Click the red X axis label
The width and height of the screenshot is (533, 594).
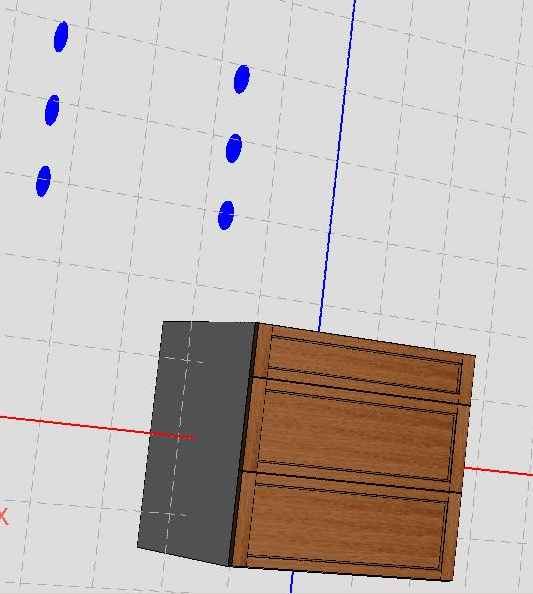pos(3,517)
